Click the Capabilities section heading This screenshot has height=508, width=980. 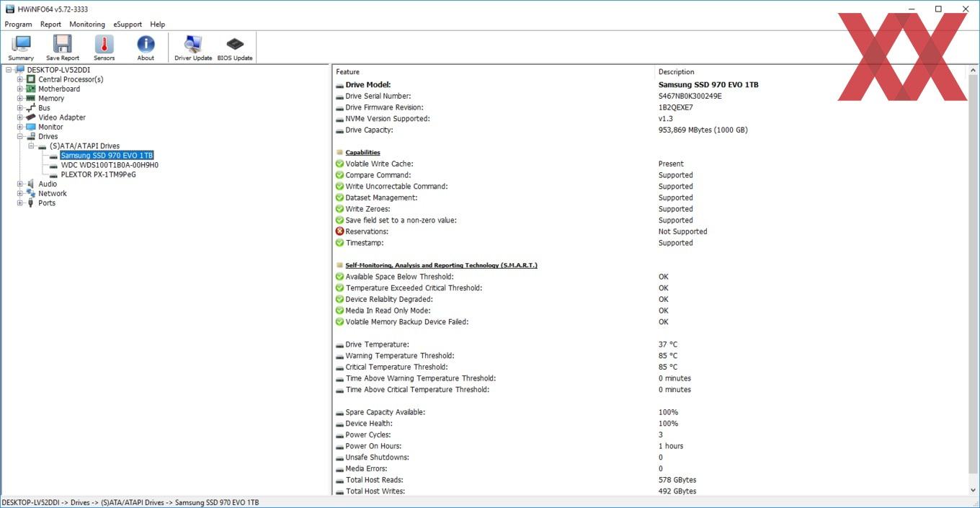point(362,152)
